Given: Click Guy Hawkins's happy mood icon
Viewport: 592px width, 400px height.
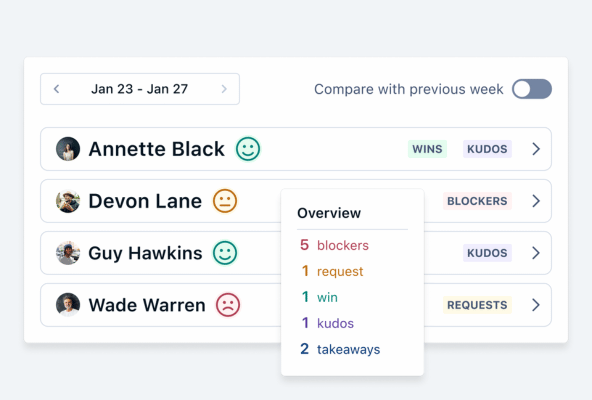Looking at the screenshot, I should pyautogui.click(x=225, y=253).
